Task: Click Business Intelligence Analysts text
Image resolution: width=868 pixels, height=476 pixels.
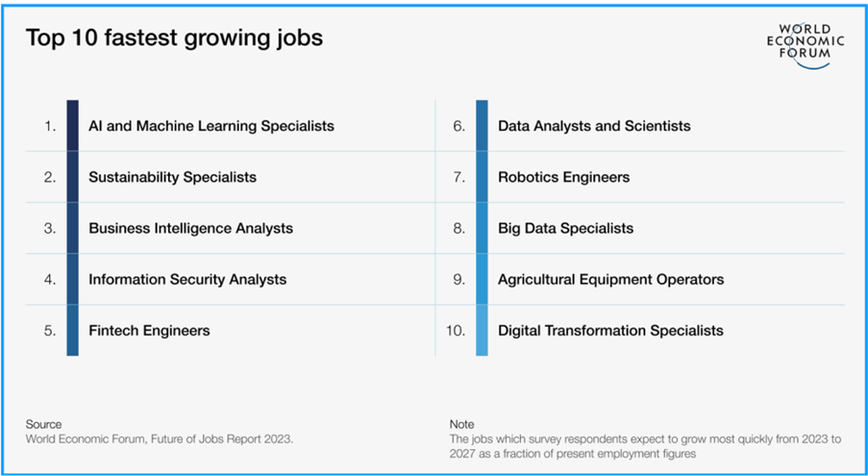Action: 191,228
